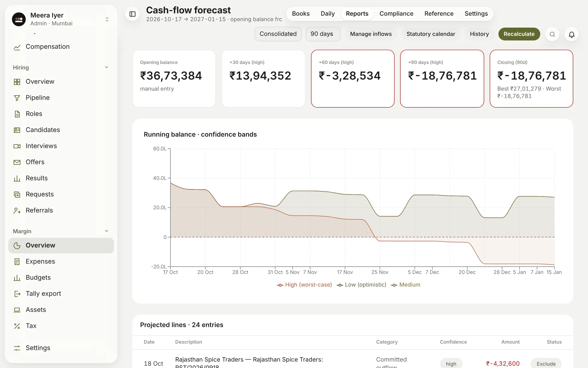Open Pipeline page label

pos(38,98)
